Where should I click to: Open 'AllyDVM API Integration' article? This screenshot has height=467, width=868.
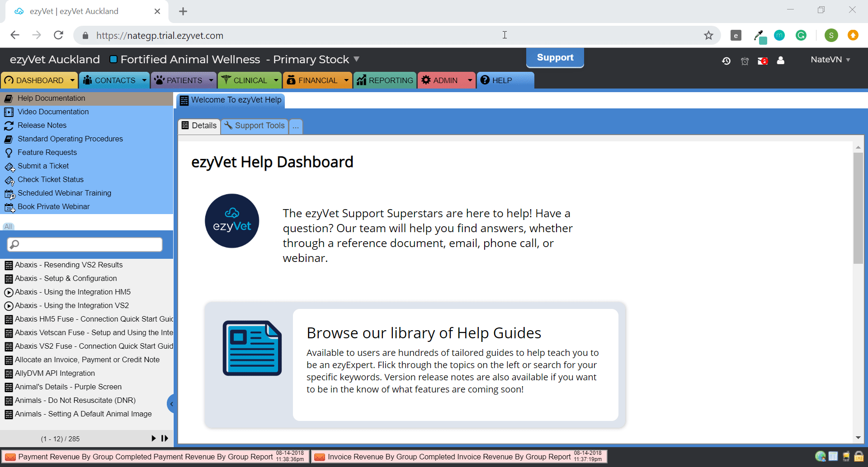click(55, 374)
